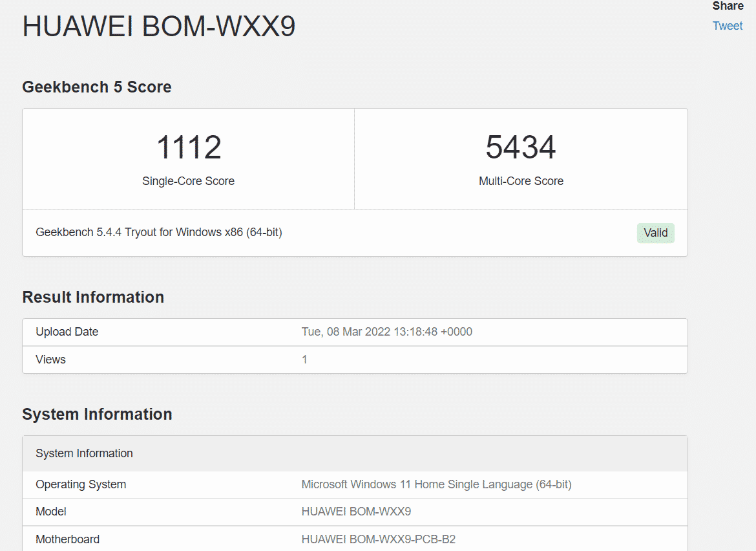Click the Operating System row label
756x551 pixels.
pos(81,484)
